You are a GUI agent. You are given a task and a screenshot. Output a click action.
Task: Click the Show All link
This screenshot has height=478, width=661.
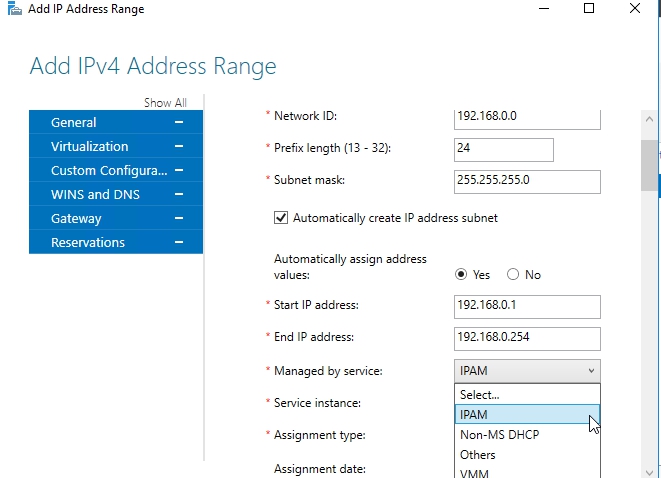pos(165,103)
